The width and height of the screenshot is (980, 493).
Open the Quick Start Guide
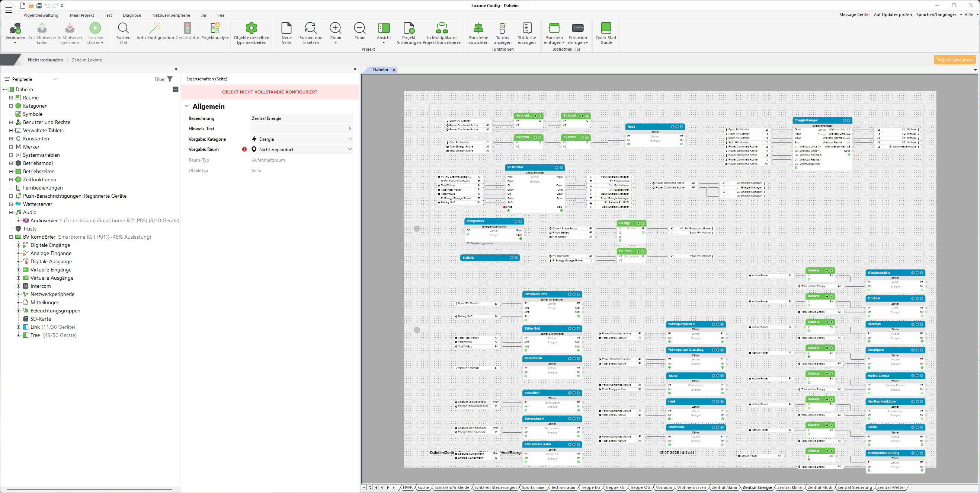coord(606,29)
